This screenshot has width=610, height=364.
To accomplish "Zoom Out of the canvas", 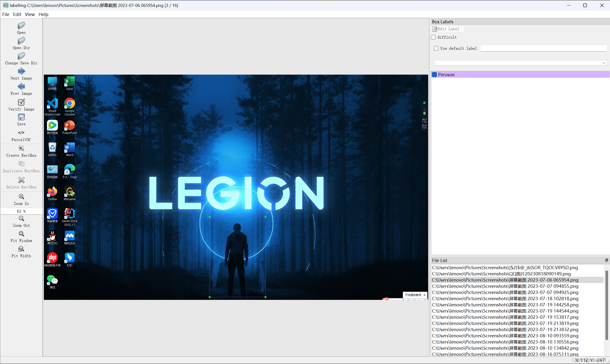I will pyautogui.click(x=21, y=218).
